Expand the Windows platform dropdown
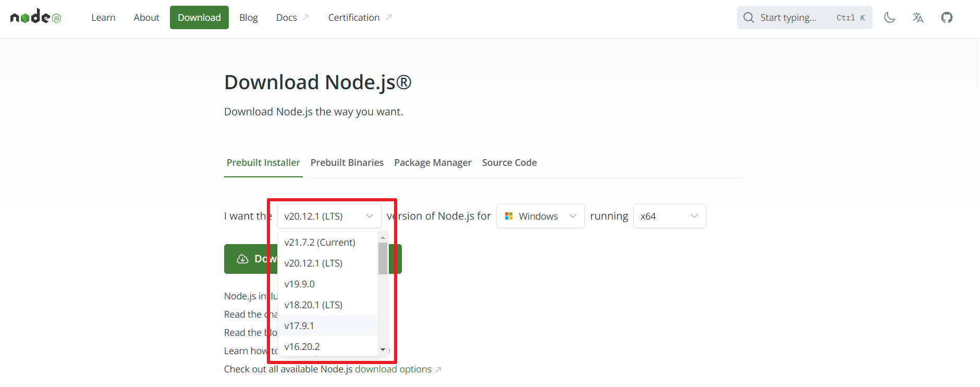Viewport: 980px width, 387px height. [541, 216]
